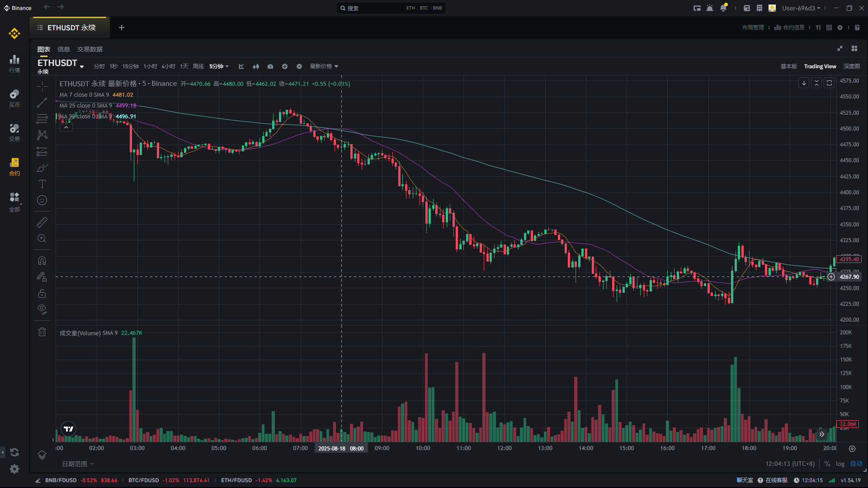
Task: Delete drawings with the trash icon
Action: pos(42,332)
